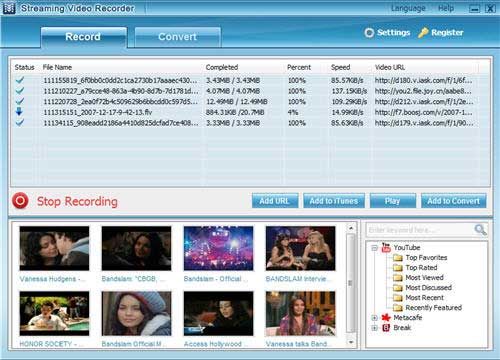
Task: Click the Add to Convert button
Action: click(453, 201)
